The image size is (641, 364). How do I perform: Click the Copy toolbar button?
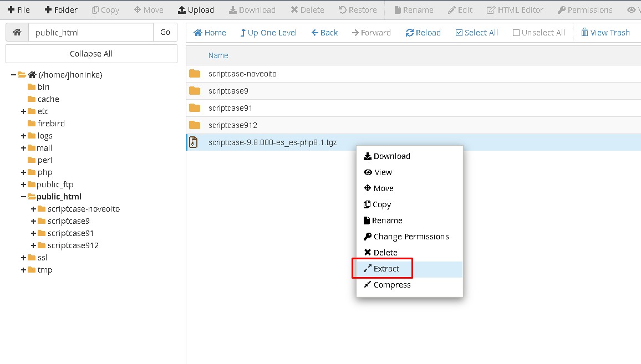pos(105,10)
